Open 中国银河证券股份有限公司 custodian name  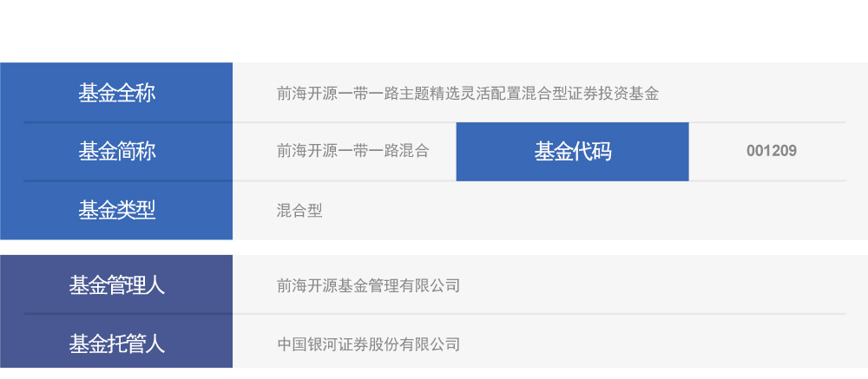click(x=368, y=344)
